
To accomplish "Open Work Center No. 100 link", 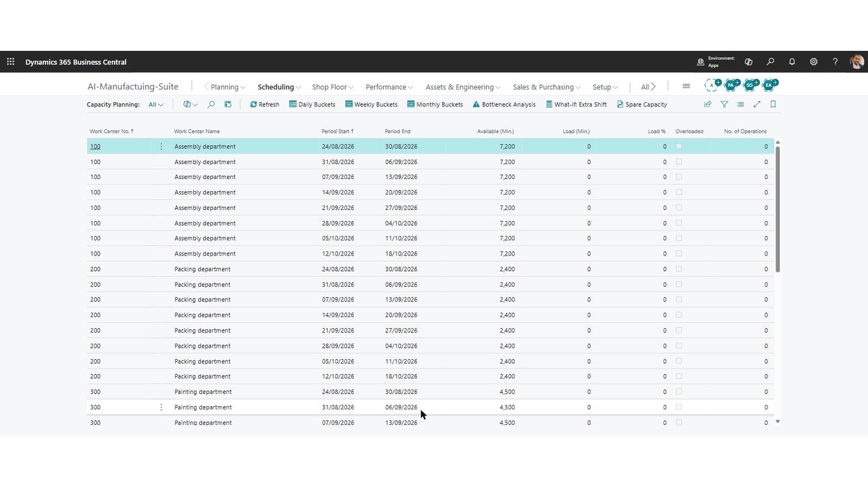I will pos(95,146).
